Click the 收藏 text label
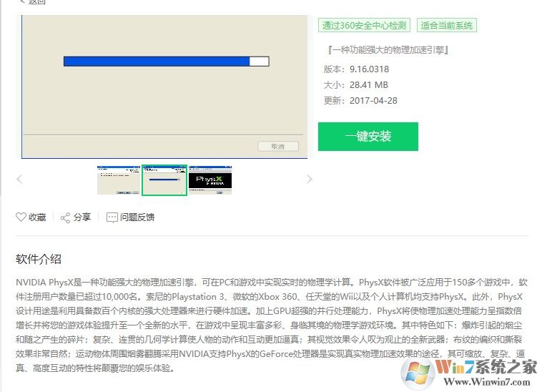Image resolution: width=542 pixels, height=392 pixels. 37,217
